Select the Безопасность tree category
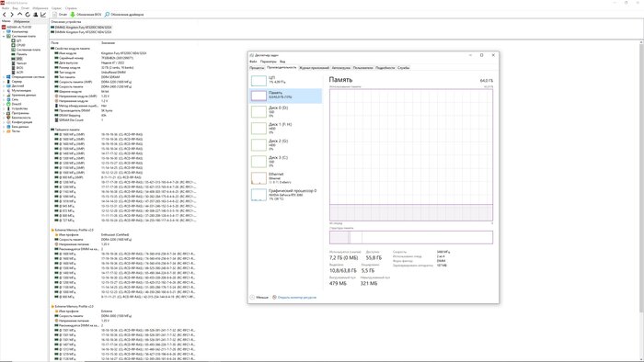Image resolution: width=644 pixels, height=362 pixels. click(x=18, y=118)
